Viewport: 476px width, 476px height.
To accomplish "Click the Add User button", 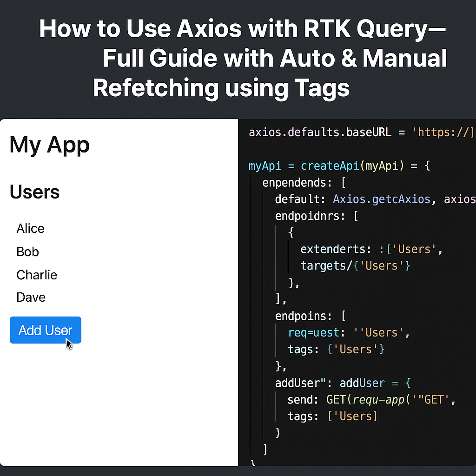I will pyautogui.click(x=45, y=330).
